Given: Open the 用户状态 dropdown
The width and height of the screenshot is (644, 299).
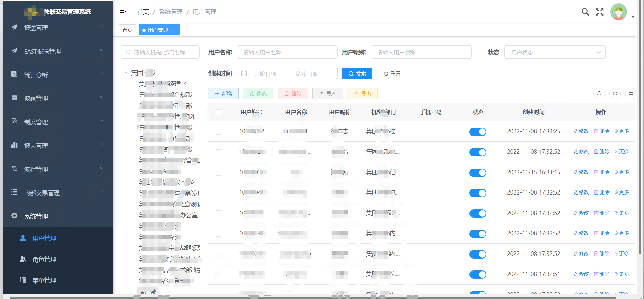Looking at the screenshot, I should (555, 52).
